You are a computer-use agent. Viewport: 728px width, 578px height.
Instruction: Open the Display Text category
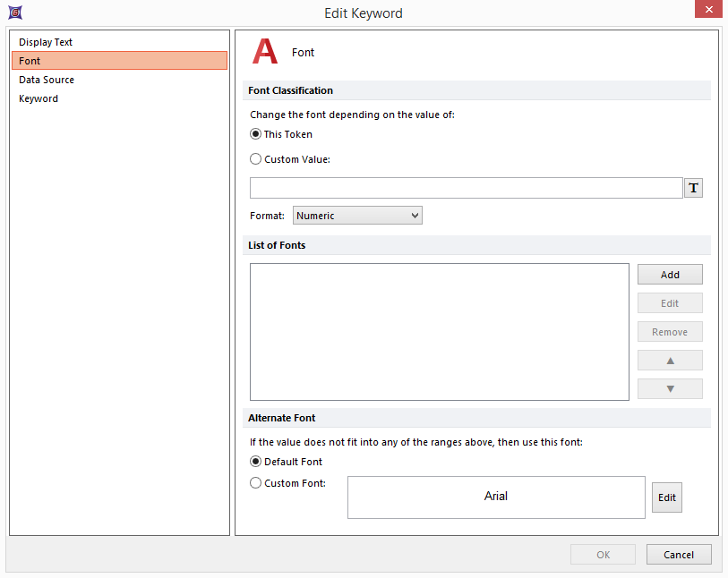[46, 42]
